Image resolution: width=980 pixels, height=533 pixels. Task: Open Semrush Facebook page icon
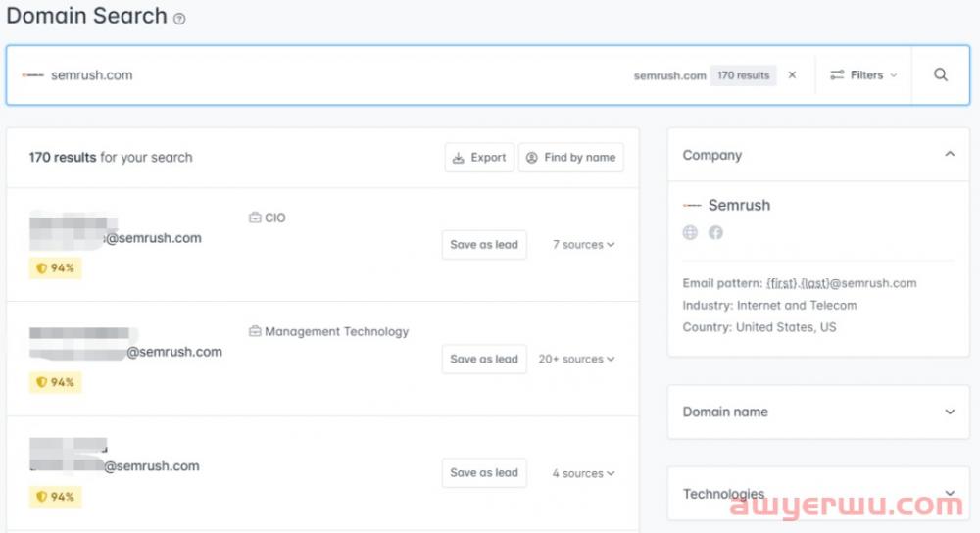coord(715,233)
